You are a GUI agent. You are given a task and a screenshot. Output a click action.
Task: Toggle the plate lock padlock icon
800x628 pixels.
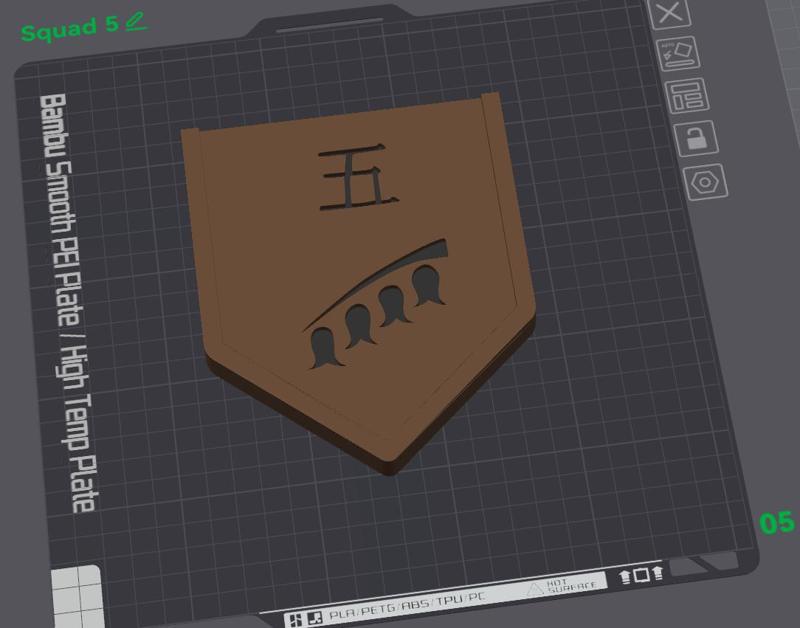696,138
